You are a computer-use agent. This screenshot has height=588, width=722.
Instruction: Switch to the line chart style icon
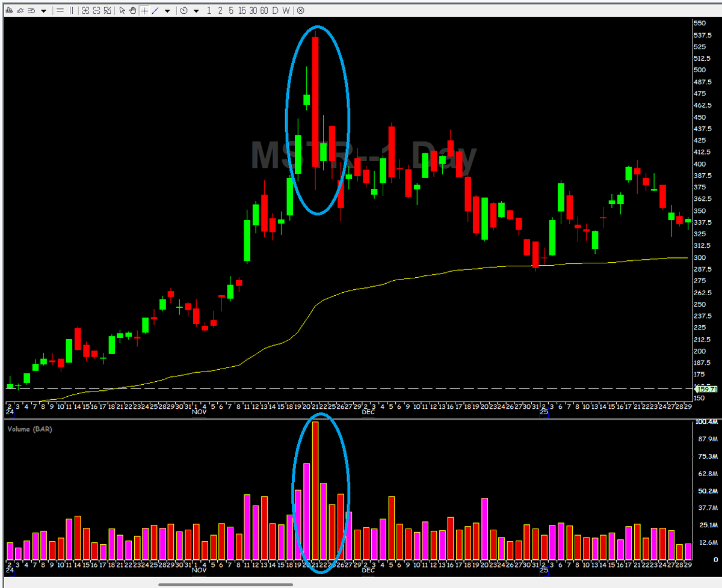pos(20,10)
